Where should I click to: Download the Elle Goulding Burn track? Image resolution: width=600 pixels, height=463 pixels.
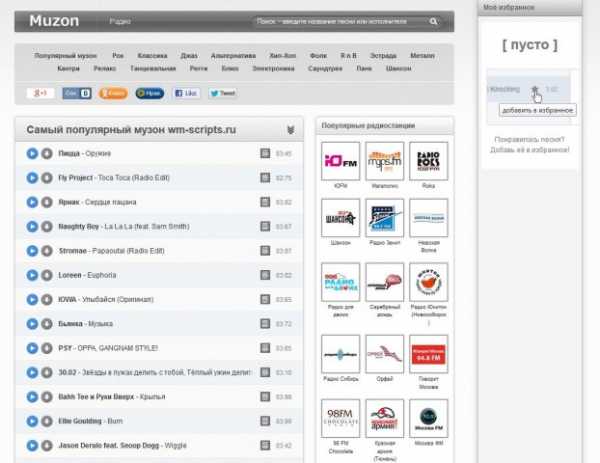click(x=46, y=421)
